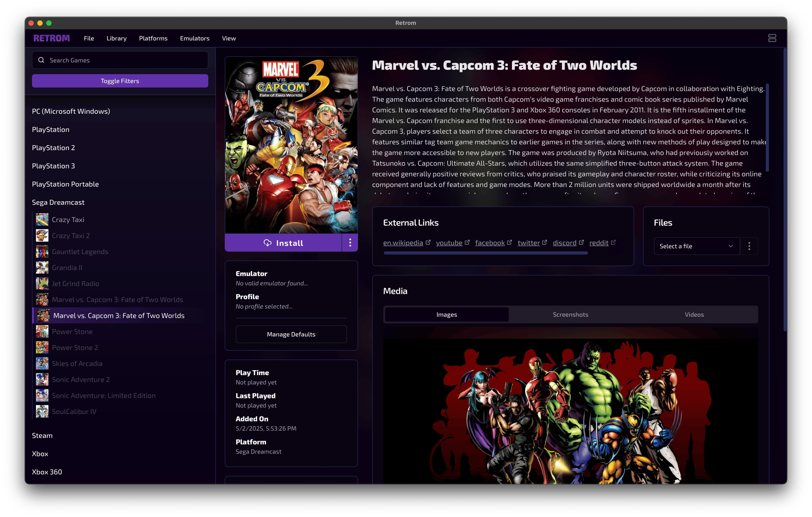Viewport: 812px width, 517px height.
Task: Click the search magnifier icon
Action: point(42,60)
